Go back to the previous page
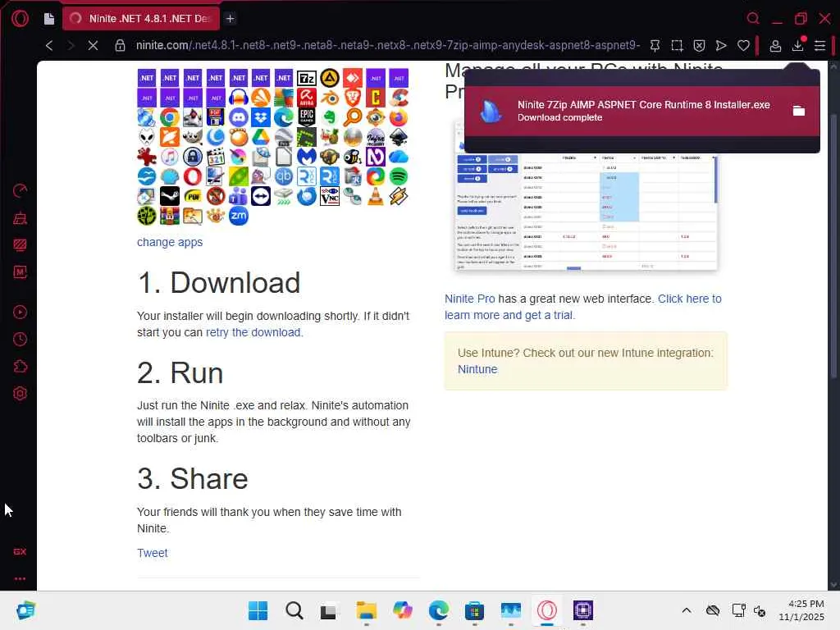This screenshot has width=840, height=630. pyautogui.click(x=49, y=46)
